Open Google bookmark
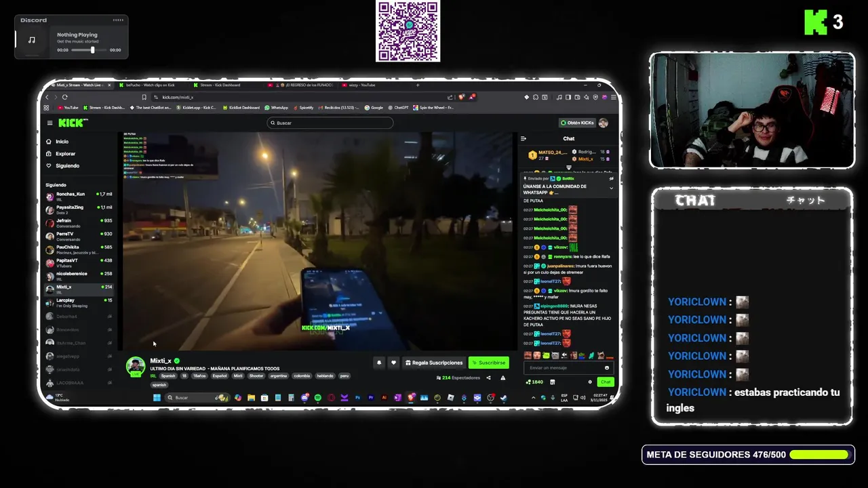This screenshot has height=488, width=868. click(x=374, y=107)
